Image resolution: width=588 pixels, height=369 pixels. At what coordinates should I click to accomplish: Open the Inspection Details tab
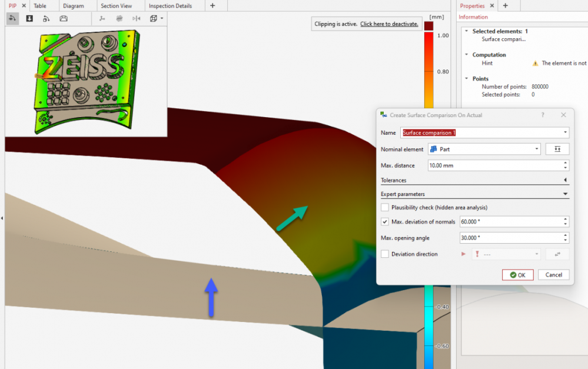(170, 6)
